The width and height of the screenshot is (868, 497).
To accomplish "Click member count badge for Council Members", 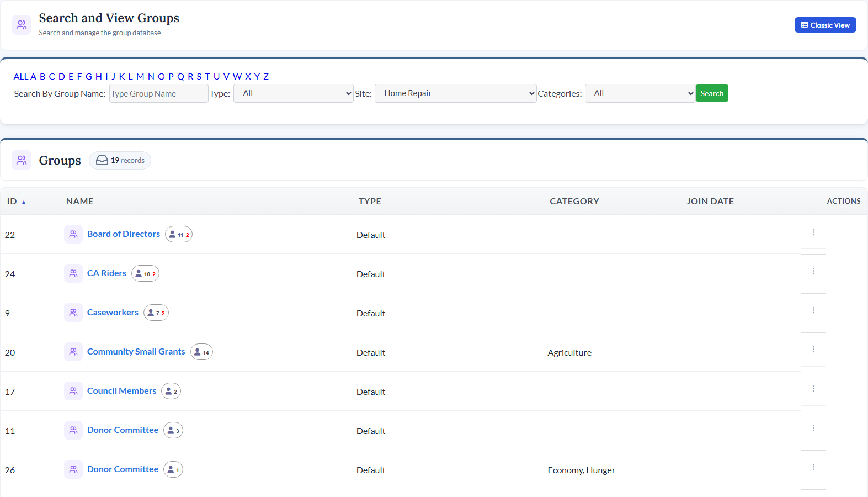I will [x=171, y=392].
